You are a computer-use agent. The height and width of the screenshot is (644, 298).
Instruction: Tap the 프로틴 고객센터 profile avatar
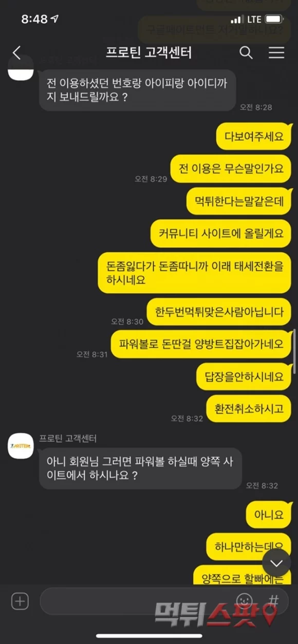pos(21,445)
